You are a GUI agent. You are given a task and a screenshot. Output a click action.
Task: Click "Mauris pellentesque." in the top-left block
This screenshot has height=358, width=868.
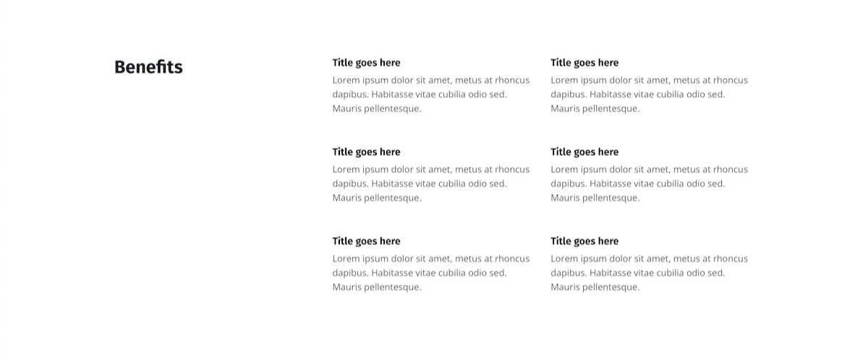point(377,108)
